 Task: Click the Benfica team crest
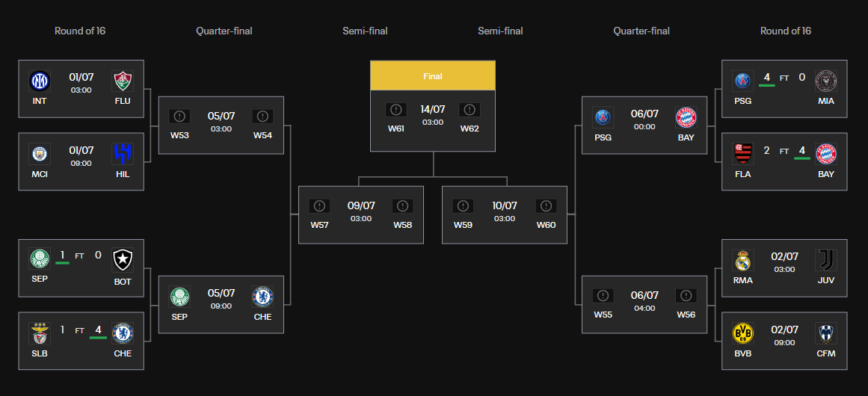point(40,333)
